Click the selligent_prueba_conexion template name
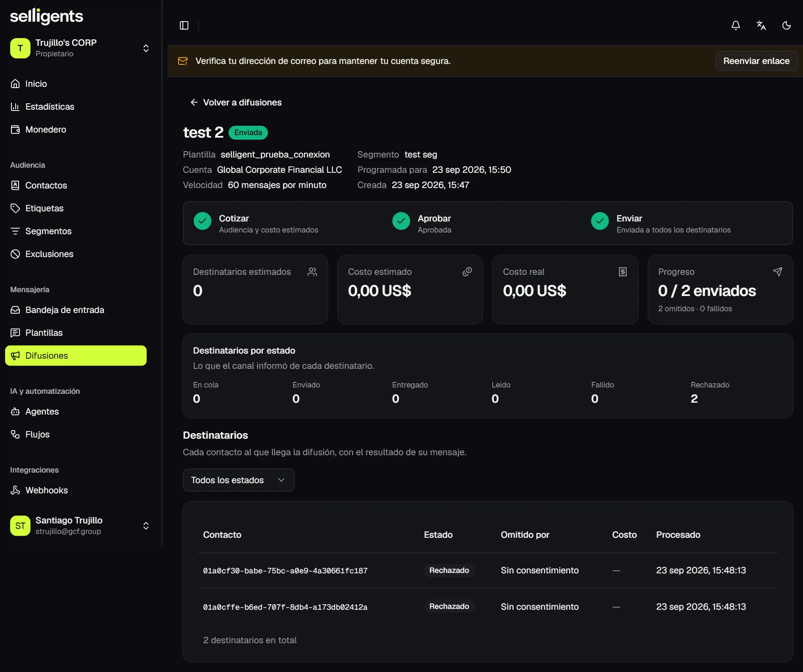Image resolution: width=803 pixels, height=672 pixels. (x=275, y=155)
